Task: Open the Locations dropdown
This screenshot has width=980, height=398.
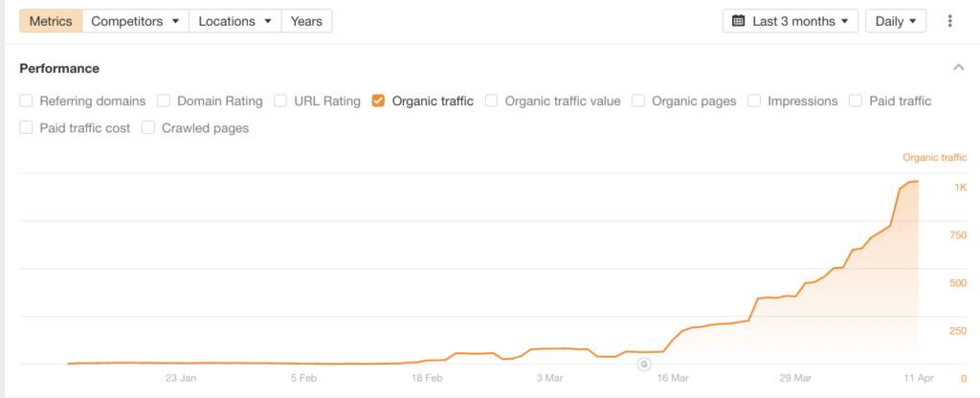Action: (x=234, y=21)
